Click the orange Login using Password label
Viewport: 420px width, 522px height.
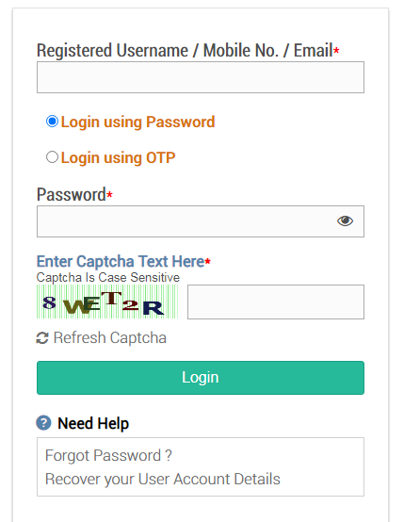click(137, 122)
